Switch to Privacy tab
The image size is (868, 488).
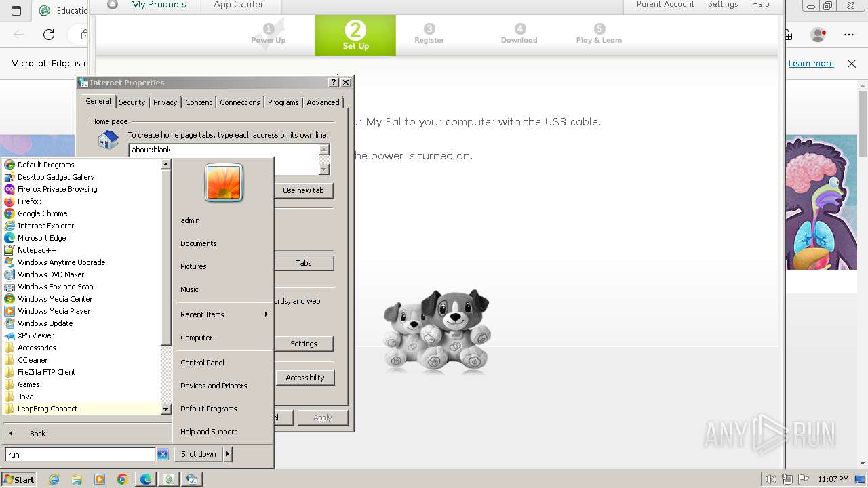165,102
